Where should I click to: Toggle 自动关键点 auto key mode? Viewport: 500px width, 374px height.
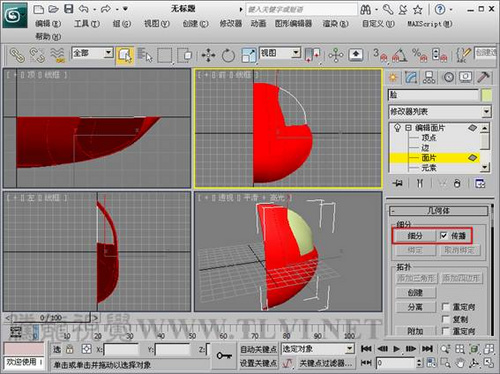(258, 349)
